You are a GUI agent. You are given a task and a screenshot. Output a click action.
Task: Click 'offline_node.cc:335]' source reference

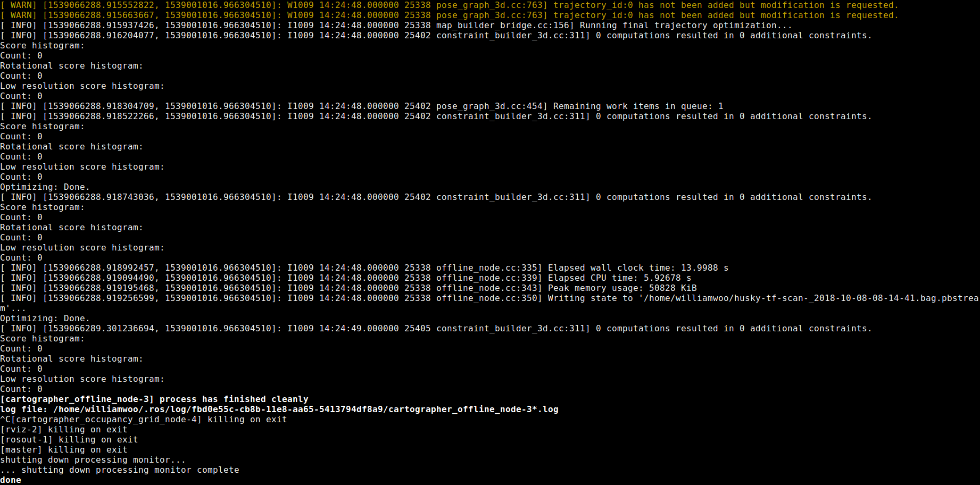pos(489,268)
